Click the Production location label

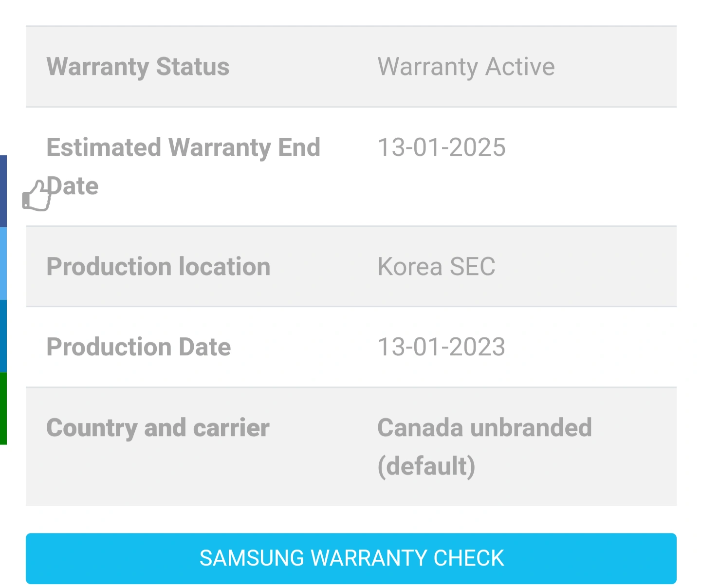pos(158,267)
